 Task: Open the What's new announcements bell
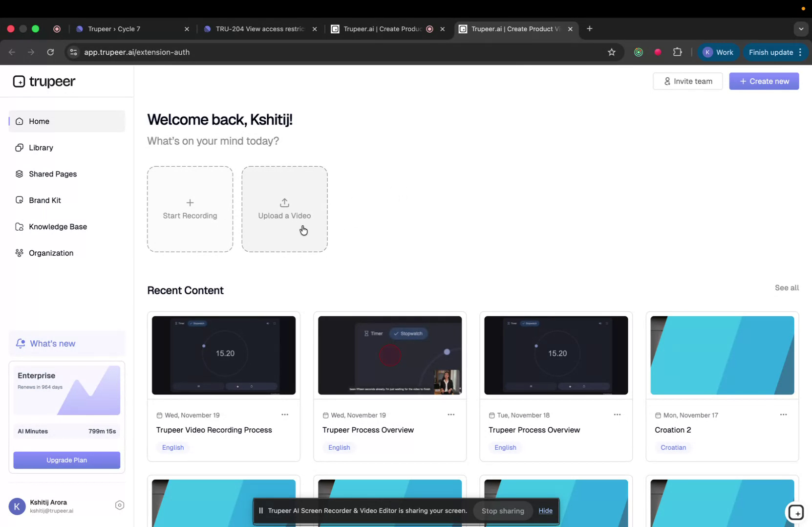coord(20,343)
